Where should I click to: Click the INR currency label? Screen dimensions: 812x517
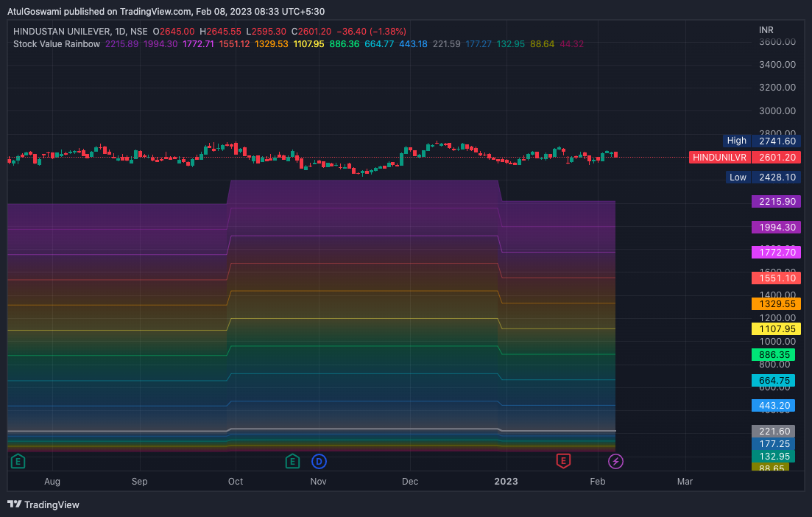(x=766, y=30)
